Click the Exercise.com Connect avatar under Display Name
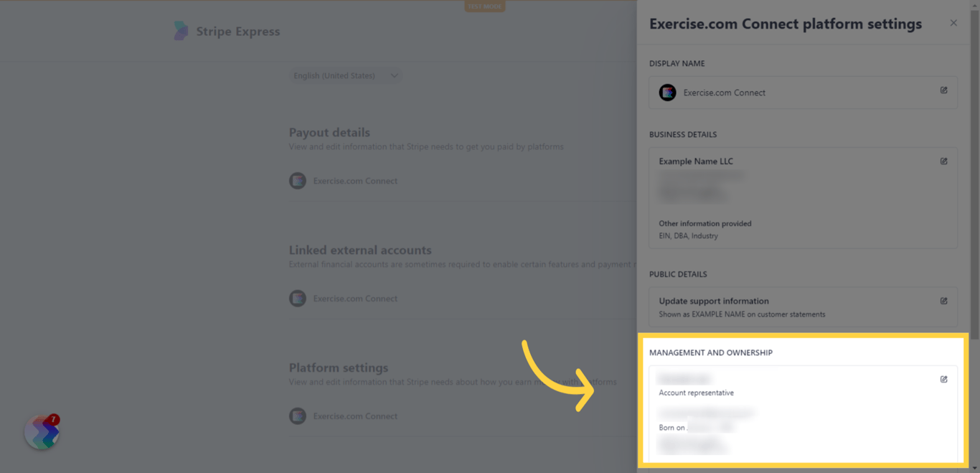The width and height of the screenshot is (980, 473). (667, 92)
